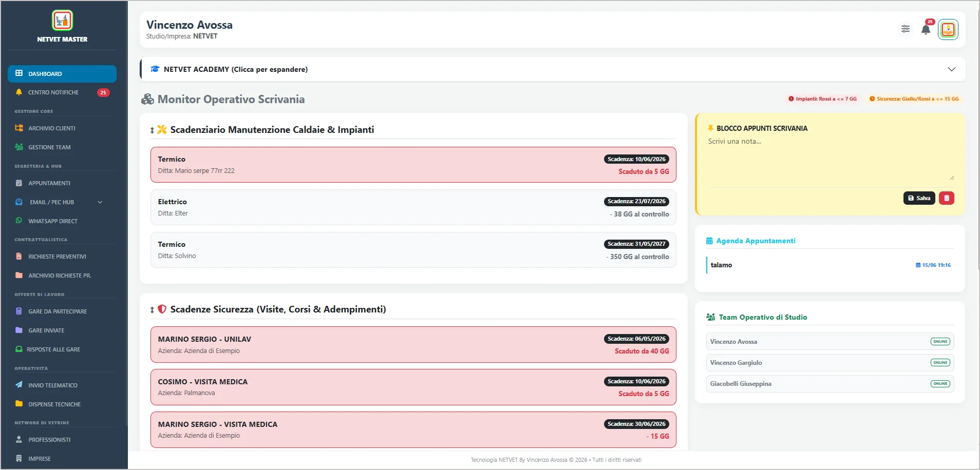
Task: Open the Imprese menu item
Action: point(62,459)
